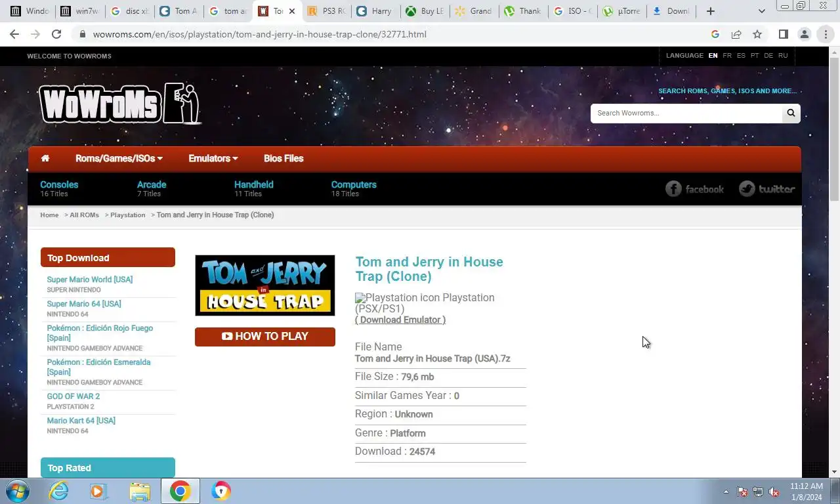Open a new browser tab
Image resolution: width=840 pixels, height=504 pixels.
[710, 11]
